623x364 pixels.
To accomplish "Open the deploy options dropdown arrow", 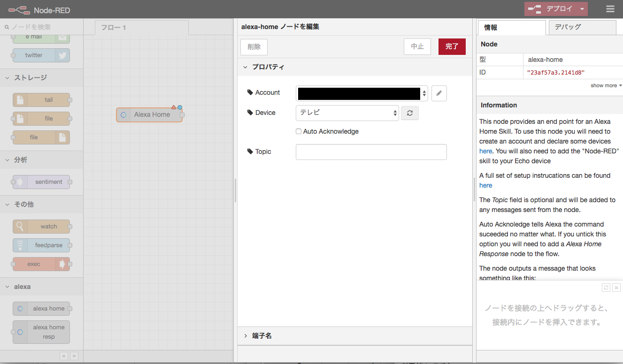I will click(x=582, y=9).
